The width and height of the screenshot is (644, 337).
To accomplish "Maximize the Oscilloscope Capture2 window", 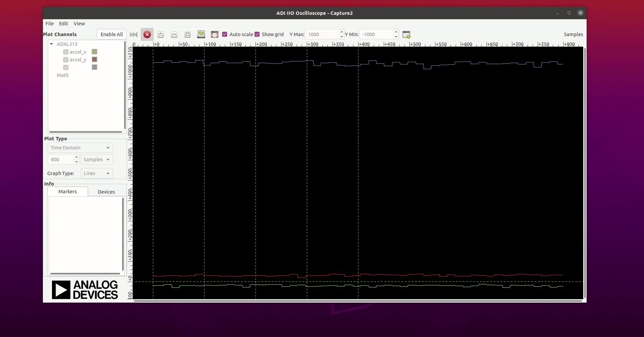I will pyautogui.click(x=569, y=13).
